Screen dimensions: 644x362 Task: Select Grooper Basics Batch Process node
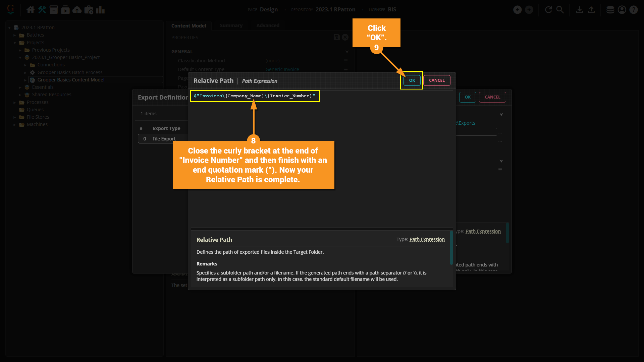(70, 72)
